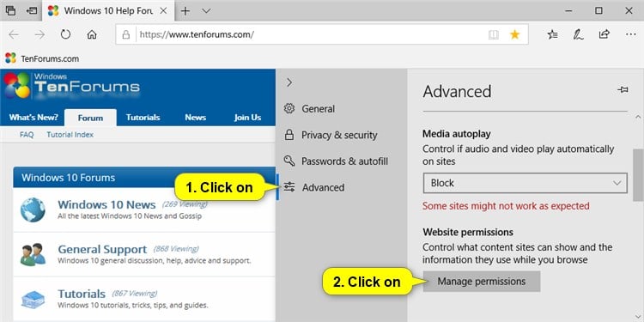Click '(867 Viewing)' text
This screenshot has height=322, width=644.
coord(134,294)
